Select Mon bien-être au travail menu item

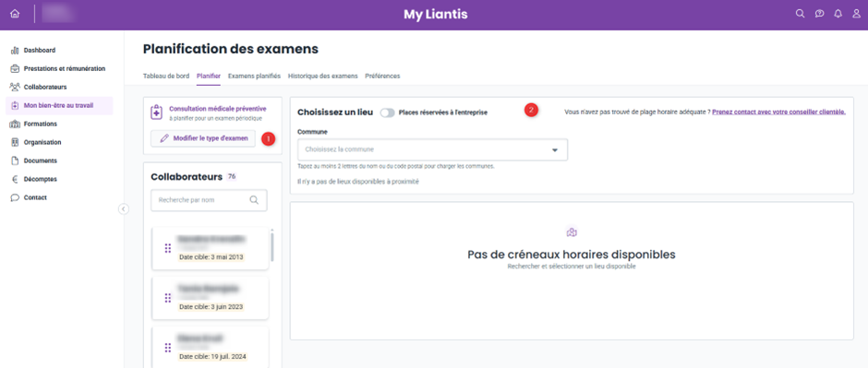click(59, 105)
